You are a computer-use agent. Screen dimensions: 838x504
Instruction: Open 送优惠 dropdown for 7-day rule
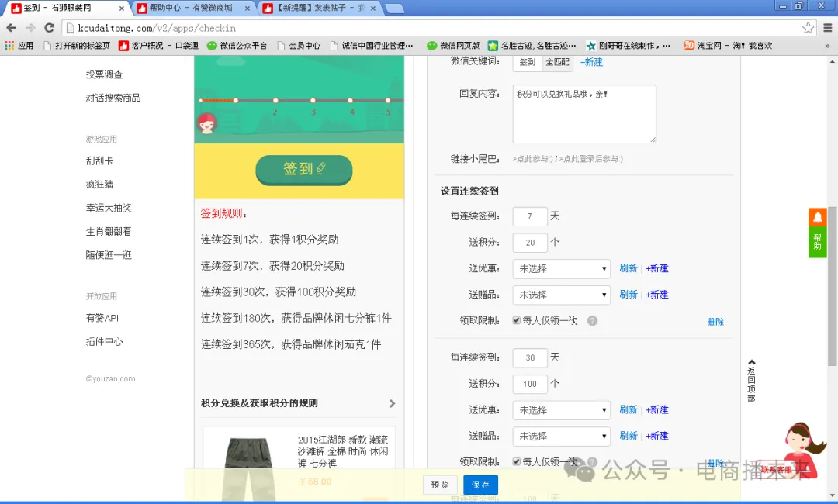click(x=561, y=269)
